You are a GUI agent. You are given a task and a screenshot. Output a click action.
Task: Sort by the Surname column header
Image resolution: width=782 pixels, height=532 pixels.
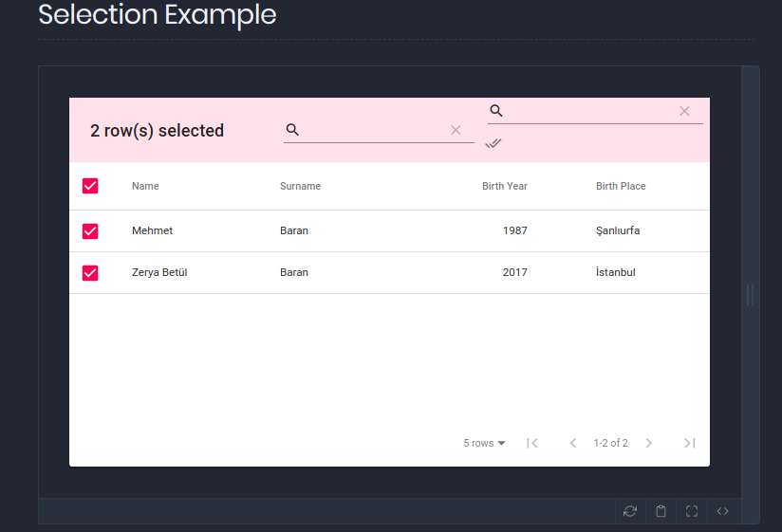click(300, 186)
